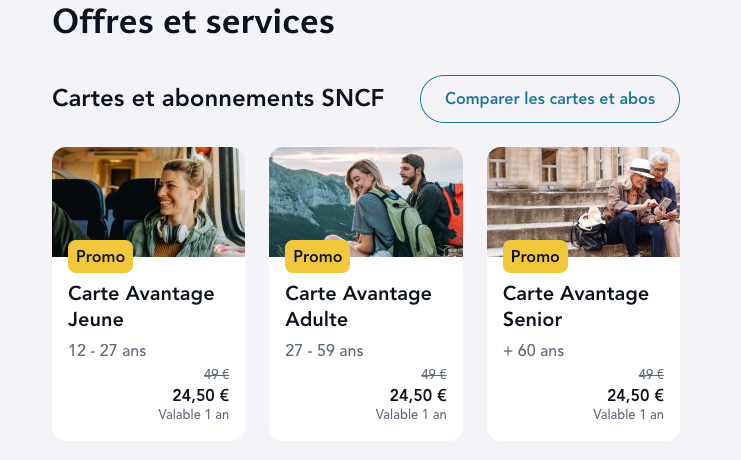Click the Cartes et abonnements SNCF heading

218,98
